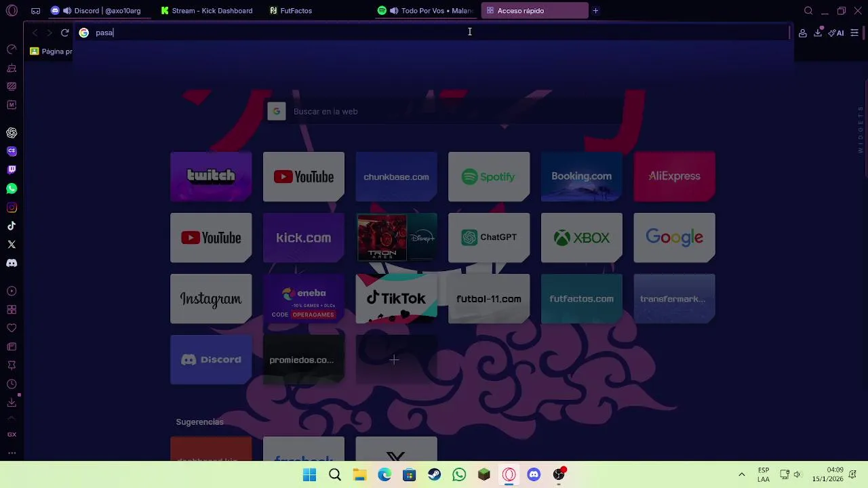
Task: Open File Explorer from the taskbar
Action: [x=359, y=474]
